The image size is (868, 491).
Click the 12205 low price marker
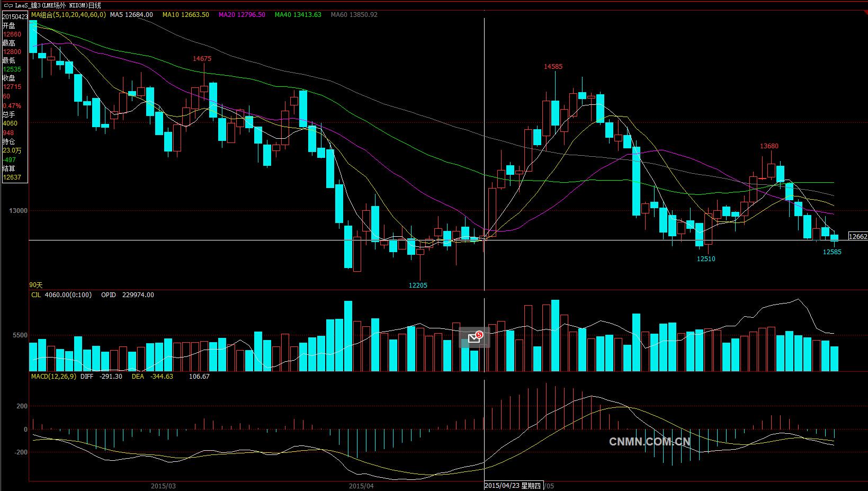(417, 285)
